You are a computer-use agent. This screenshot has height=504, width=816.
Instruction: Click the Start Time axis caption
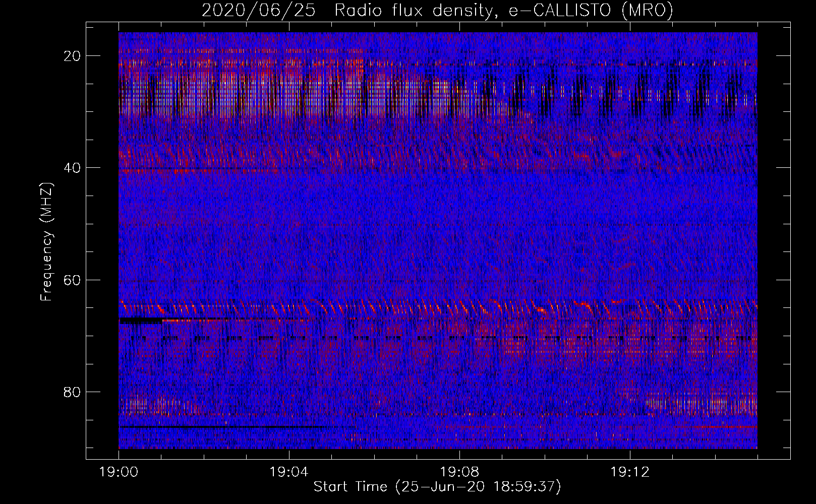tap(437, 487)
